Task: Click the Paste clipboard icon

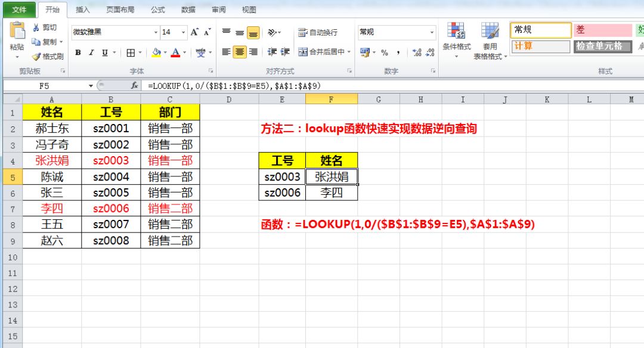Action: pyautogui.click(x=17, y=32)
